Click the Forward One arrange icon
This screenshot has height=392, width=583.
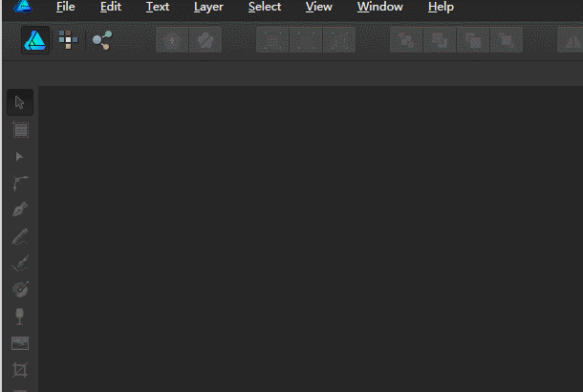tap(473, 40)
